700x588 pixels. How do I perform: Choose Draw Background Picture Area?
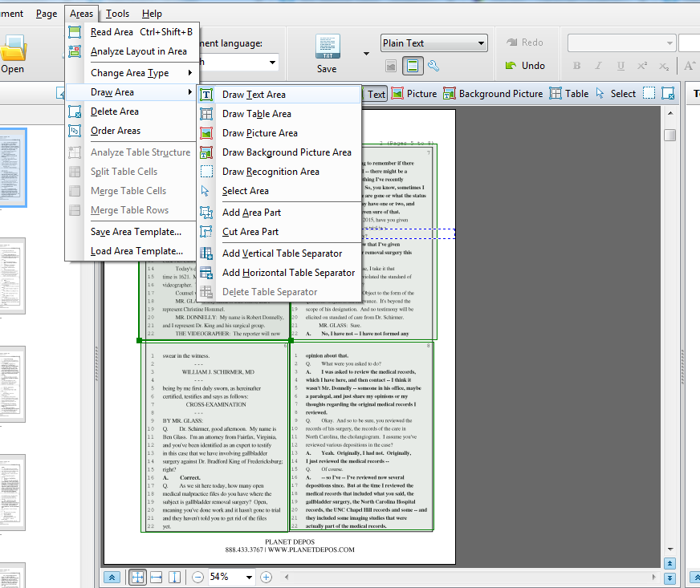pos(279,152)
